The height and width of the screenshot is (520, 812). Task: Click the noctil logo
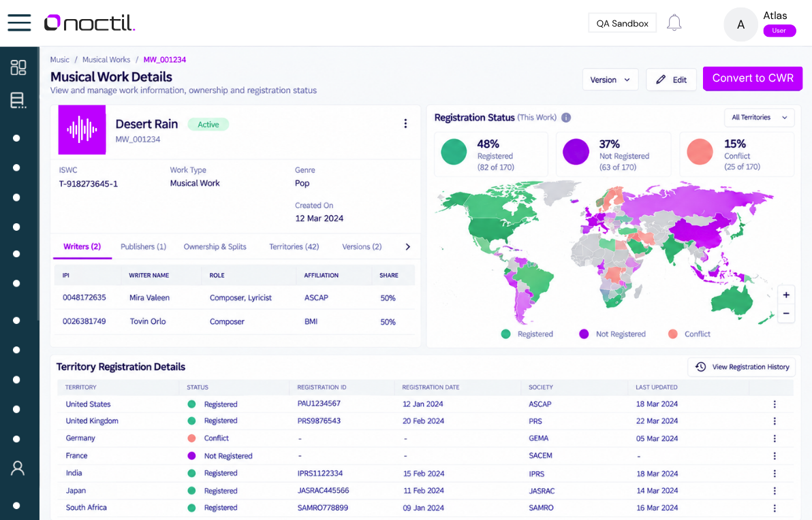89,22
